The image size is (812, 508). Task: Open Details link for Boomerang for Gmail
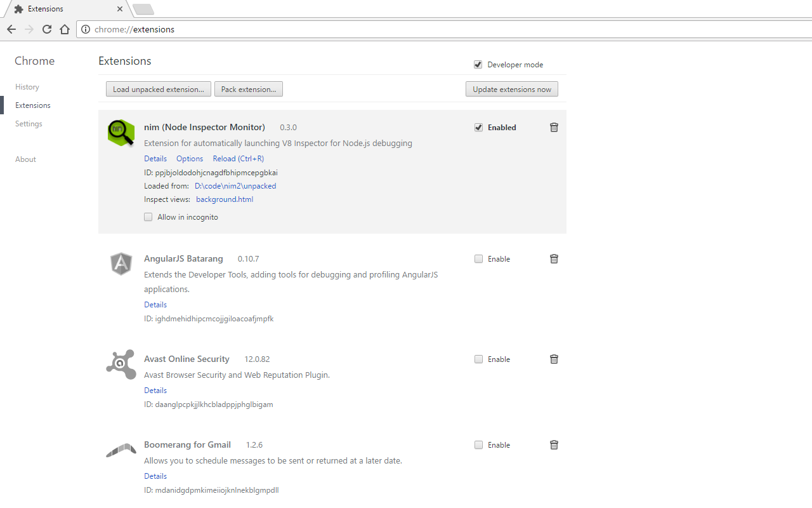[x=155, y=476]
